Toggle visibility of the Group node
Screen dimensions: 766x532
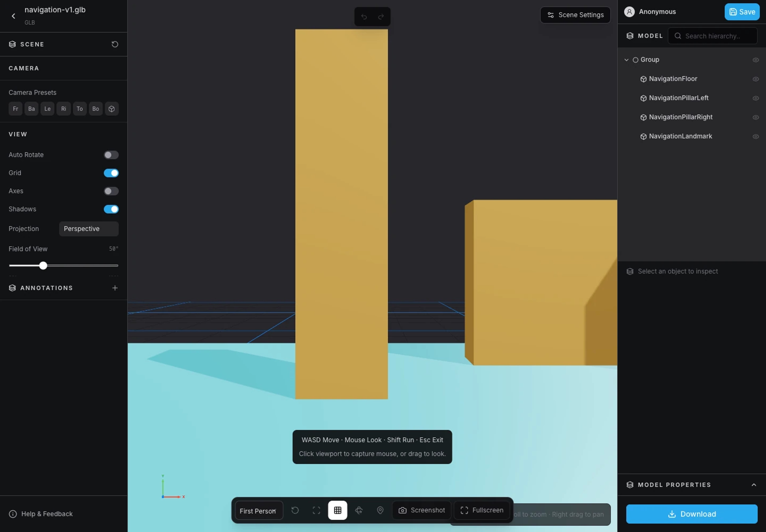coord(756,60)
